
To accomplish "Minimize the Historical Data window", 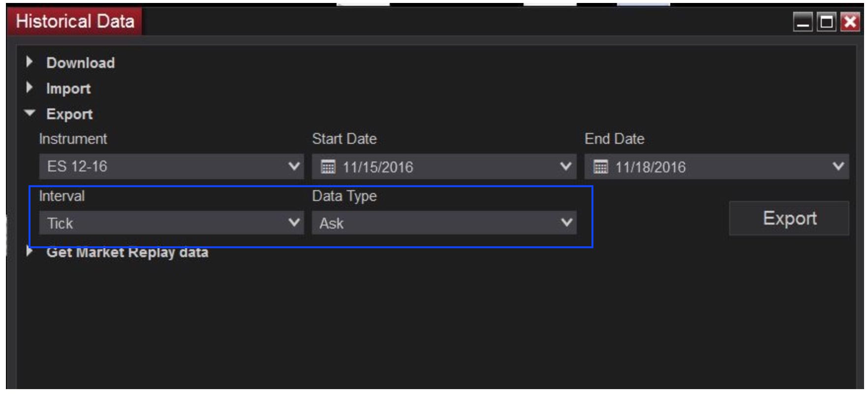I will coord(803,22).
